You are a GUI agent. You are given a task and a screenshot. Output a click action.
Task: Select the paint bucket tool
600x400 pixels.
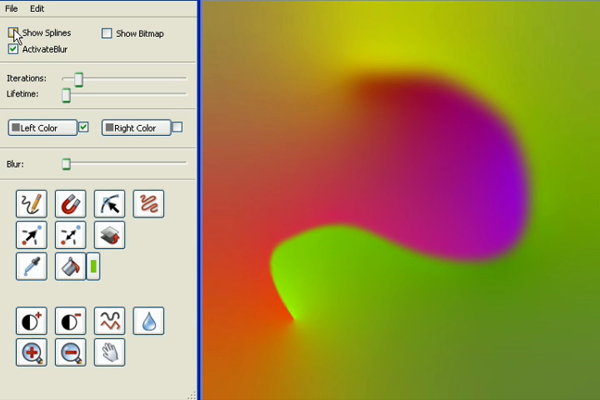tap(70, 266)
